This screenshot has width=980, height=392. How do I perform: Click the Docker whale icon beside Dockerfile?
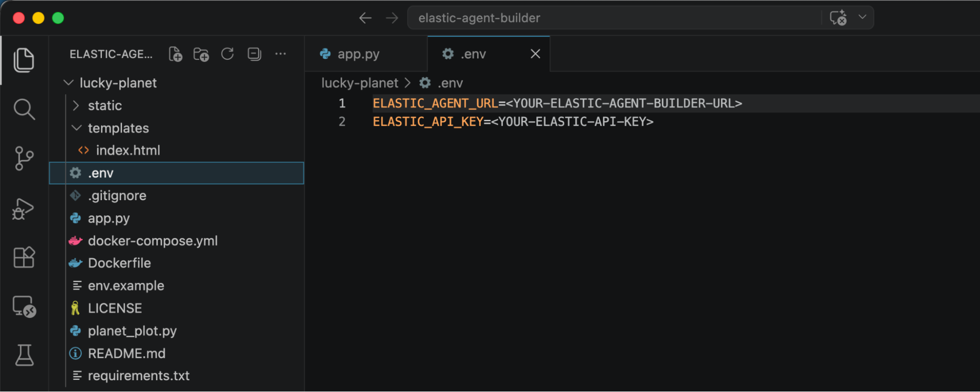pos(75,263)
